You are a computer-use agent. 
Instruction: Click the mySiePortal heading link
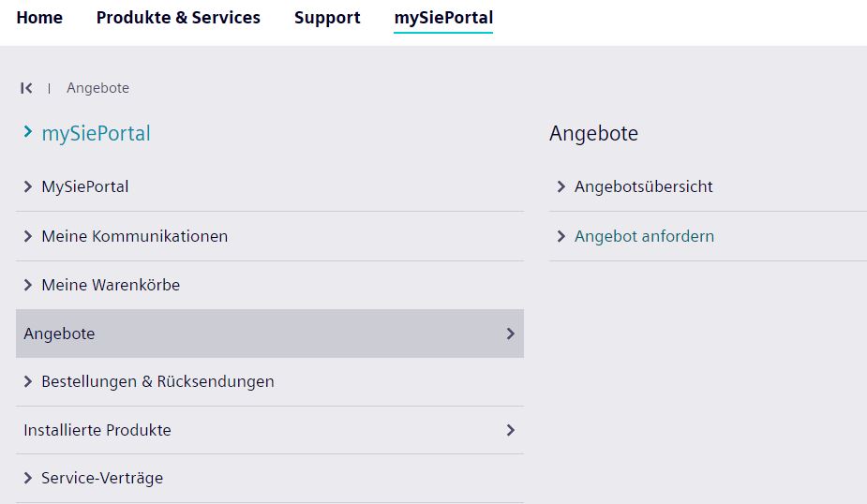pyautogui.click(x=96, y=133)
